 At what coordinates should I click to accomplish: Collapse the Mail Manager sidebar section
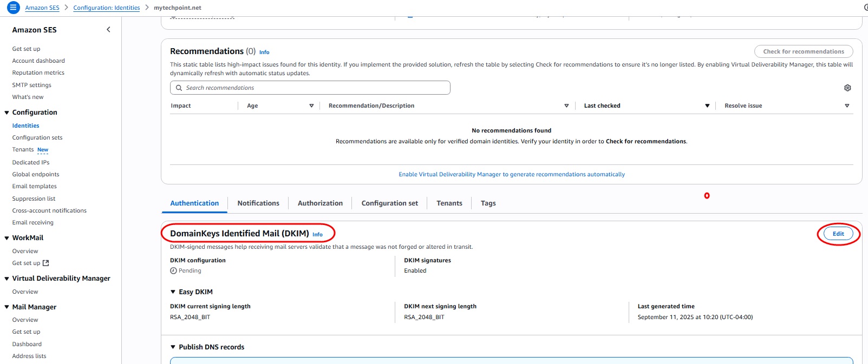(x=7, y=307)
